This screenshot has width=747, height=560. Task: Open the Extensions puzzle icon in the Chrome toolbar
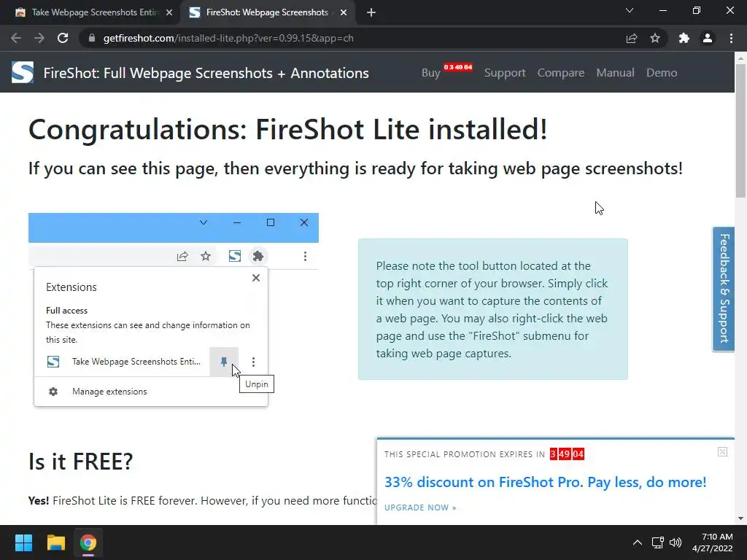[x=684, y=38]
